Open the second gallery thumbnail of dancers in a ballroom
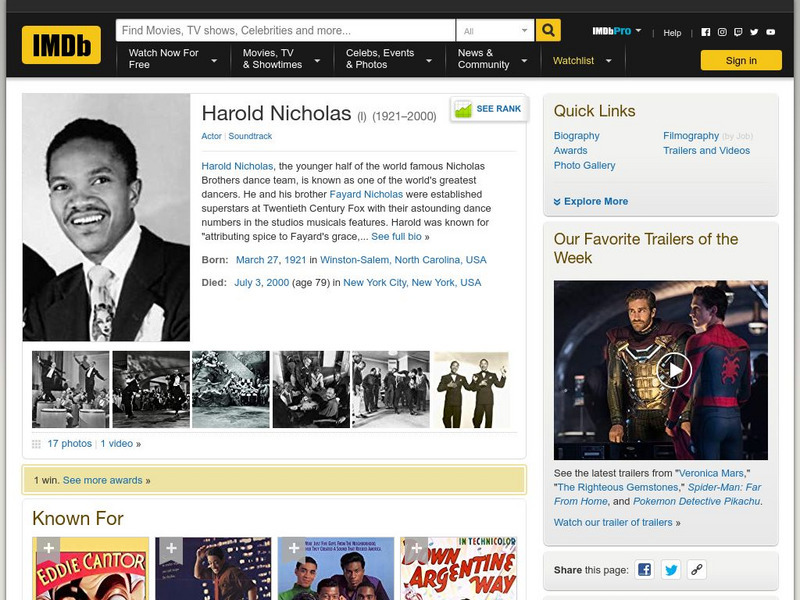 coord(151,389)
